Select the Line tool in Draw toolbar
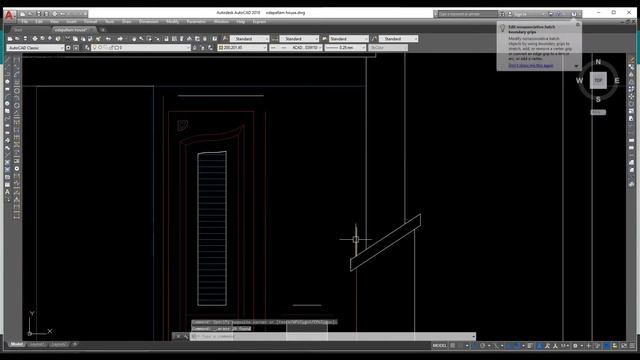 coord(7,60)
